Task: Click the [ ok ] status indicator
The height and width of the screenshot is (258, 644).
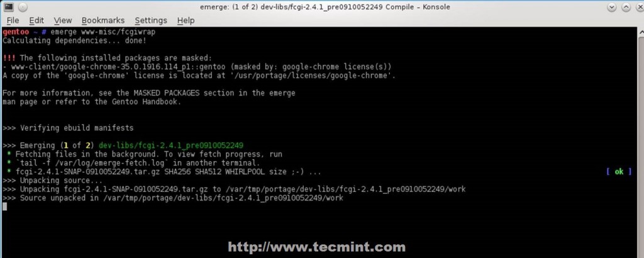Action: (x=619, y=172)
